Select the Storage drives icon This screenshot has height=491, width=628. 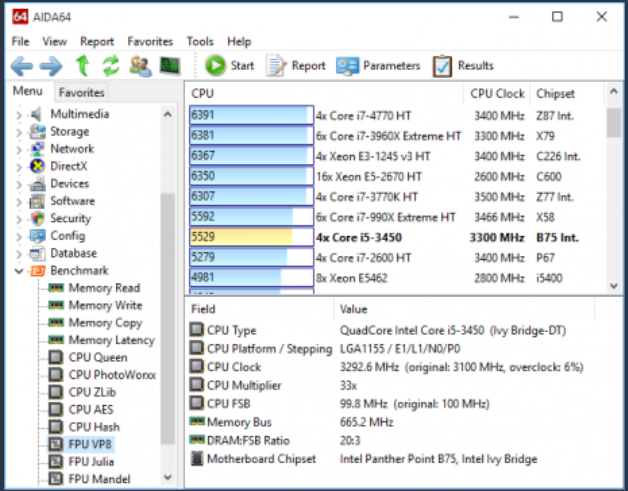click(37, 131)
